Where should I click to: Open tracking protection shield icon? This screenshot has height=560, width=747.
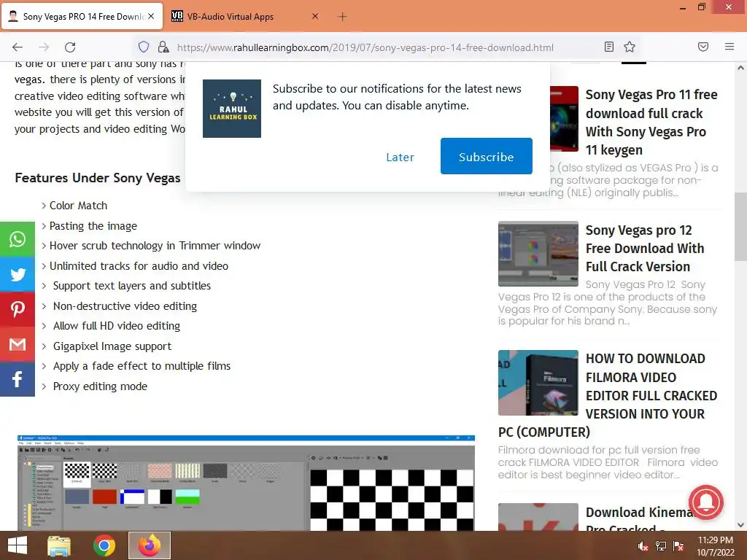tap(144, 47)
